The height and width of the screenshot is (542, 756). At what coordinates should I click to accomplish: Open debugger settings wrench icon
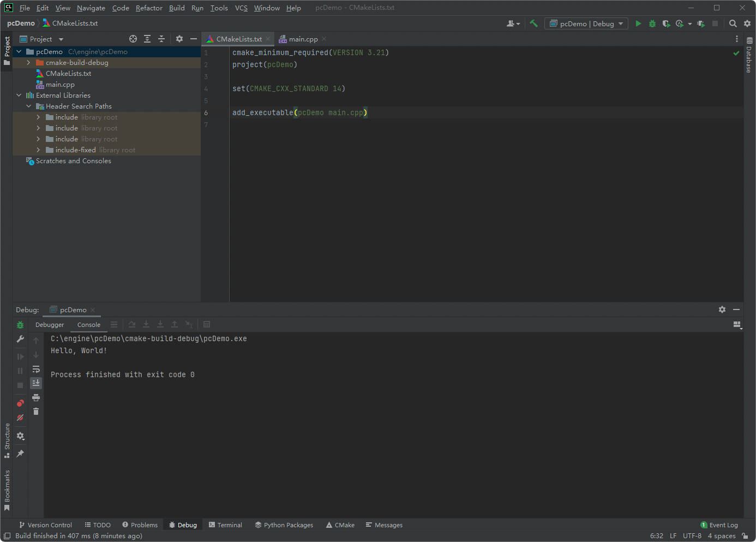click(x=20, y=339)
